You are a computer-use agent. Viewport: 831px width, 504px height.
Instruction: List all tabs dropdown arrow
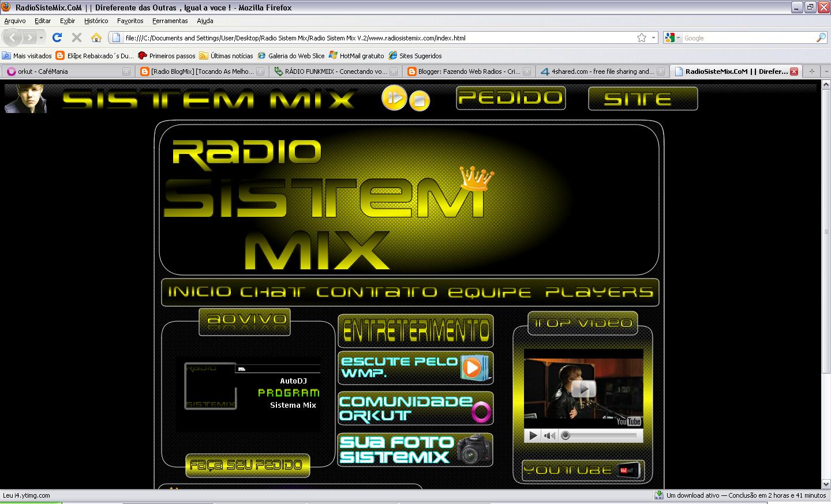825,72
